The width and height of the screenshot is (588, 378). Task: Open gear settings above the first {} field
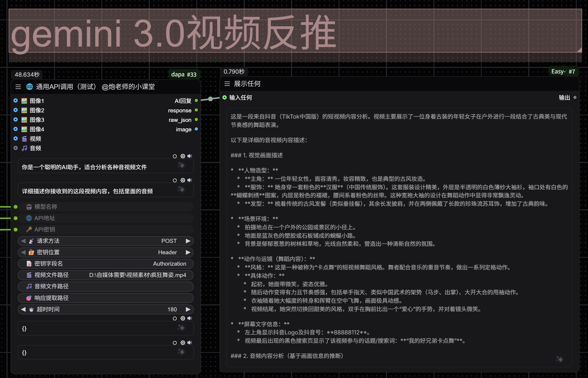[183, 318]
